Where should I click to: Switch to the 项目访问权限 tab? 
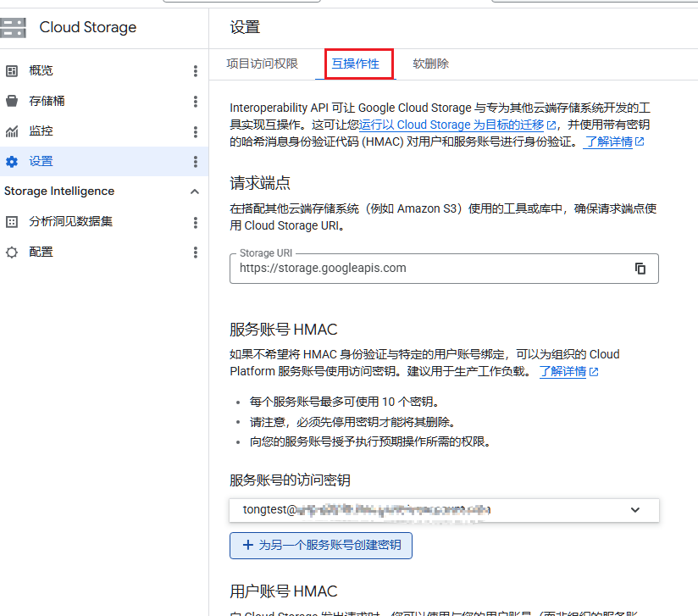pyautogui.click(x=262, y=64)
